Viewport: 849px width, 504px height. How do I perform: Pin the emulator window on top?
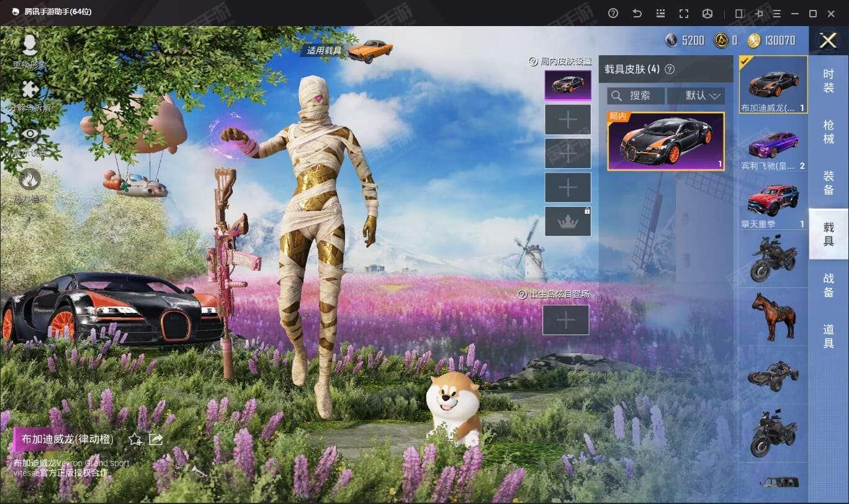pos(758,13)
